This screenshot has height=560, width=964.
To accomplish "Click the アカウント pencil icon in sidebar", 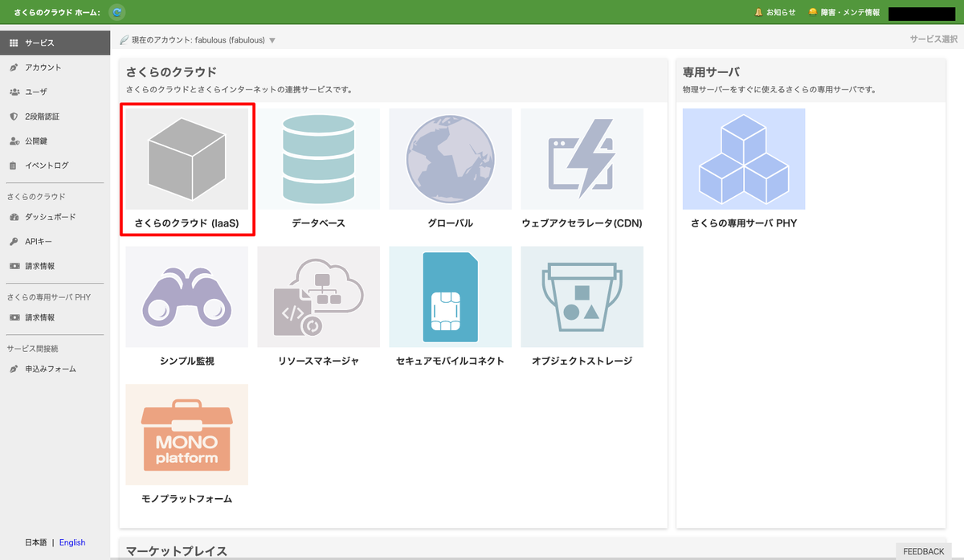I will click(x=14, y=67).
